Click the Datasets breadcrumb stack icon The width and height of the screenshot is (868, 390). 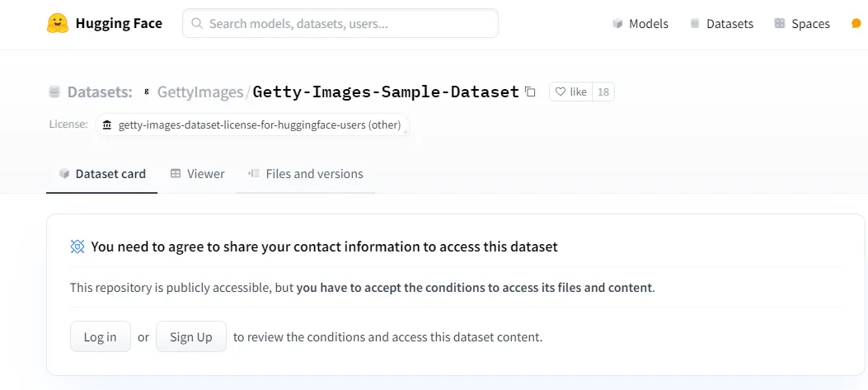click(54, 92)
